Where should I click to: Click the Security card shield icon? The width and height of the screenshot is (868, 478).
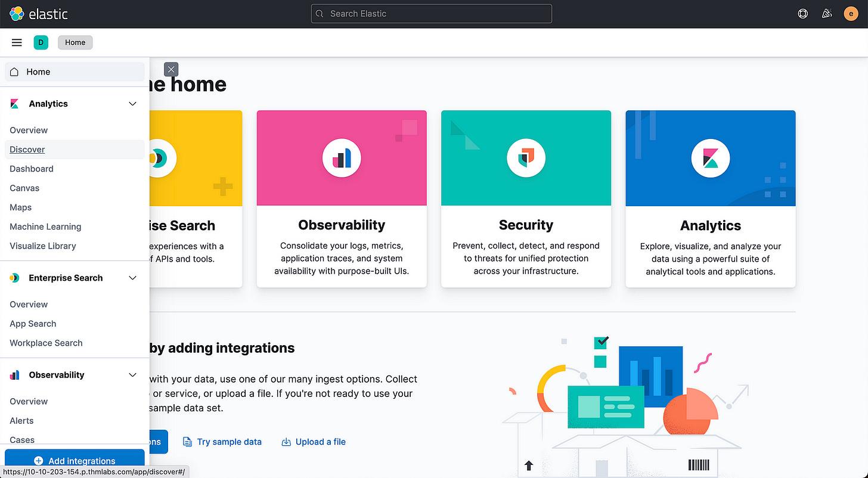526,159
